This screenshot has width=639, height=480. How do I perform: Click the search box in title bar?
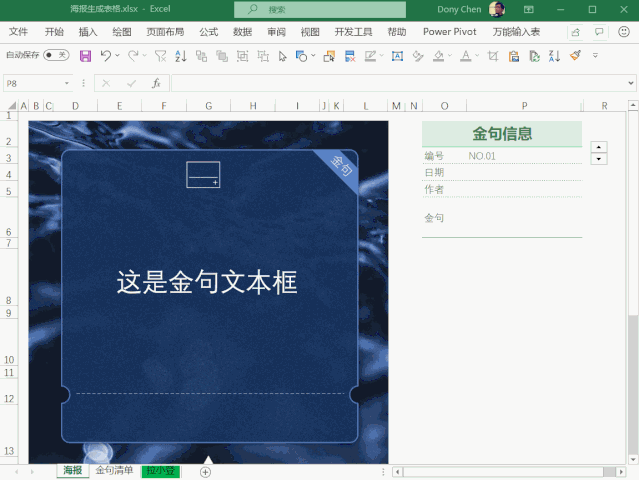pos(320,9)
